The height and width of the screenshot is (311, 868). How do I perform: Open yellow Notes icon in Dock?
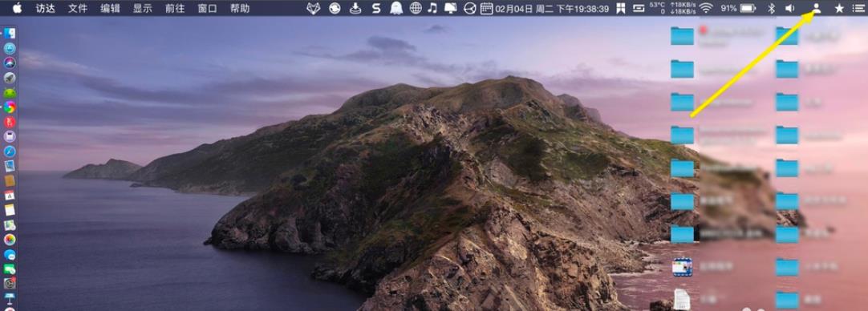pos(10,210)
